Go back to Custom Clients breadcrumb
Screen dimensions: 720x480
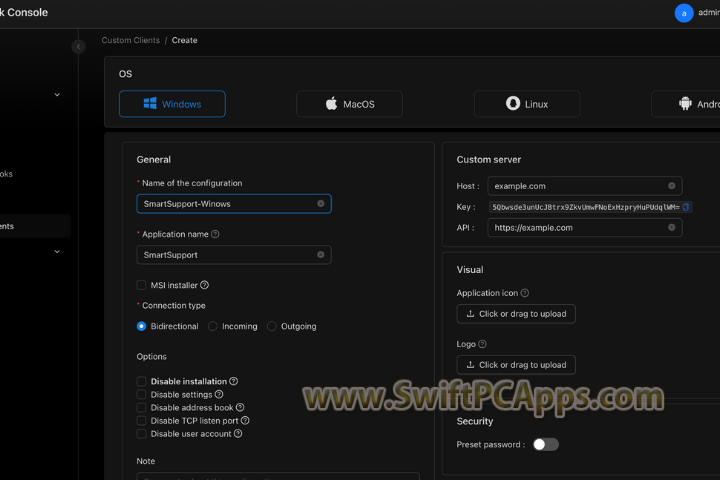click(131, 40)
